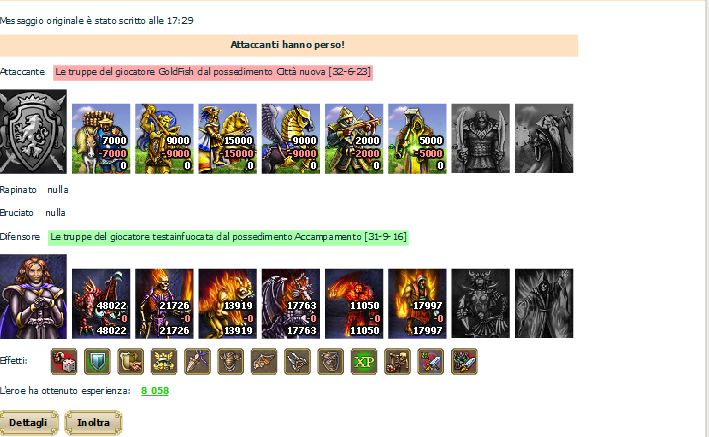Open the Dettagli button
The image size is (709, 437).
(29, 423)
